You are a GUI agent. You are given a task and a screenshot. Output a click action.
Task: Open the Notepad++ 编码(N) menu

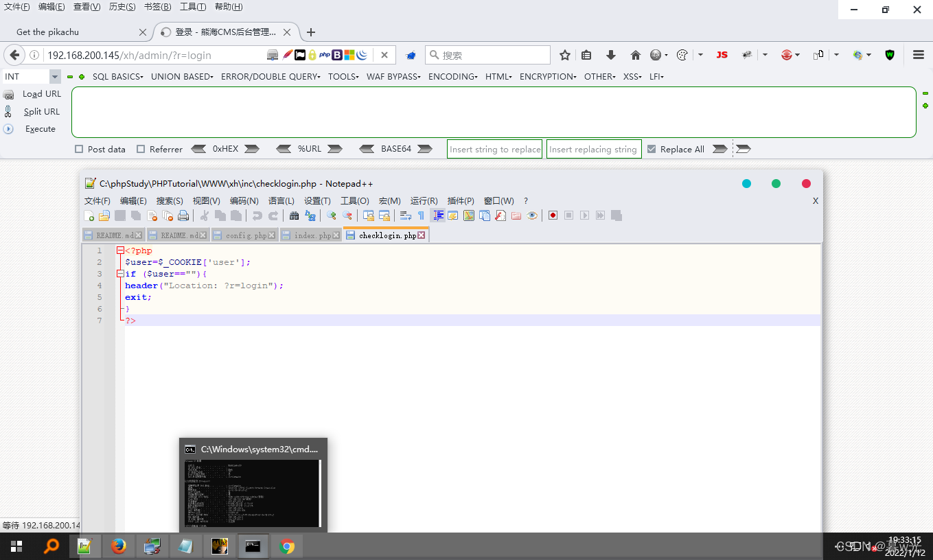pos(244,201)
